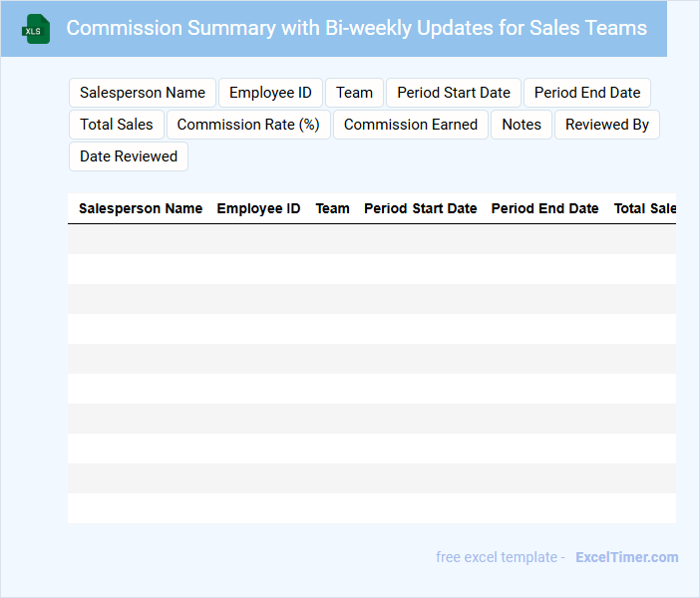Click the Period Start Date column header
This screenshot has width=700, height=598.
point(420,208)
